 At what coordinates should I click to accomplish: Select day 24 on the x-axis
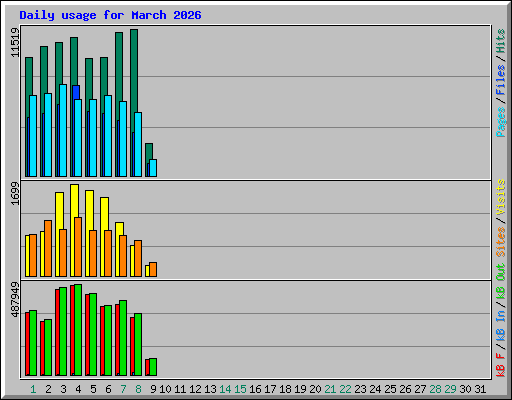375,389
